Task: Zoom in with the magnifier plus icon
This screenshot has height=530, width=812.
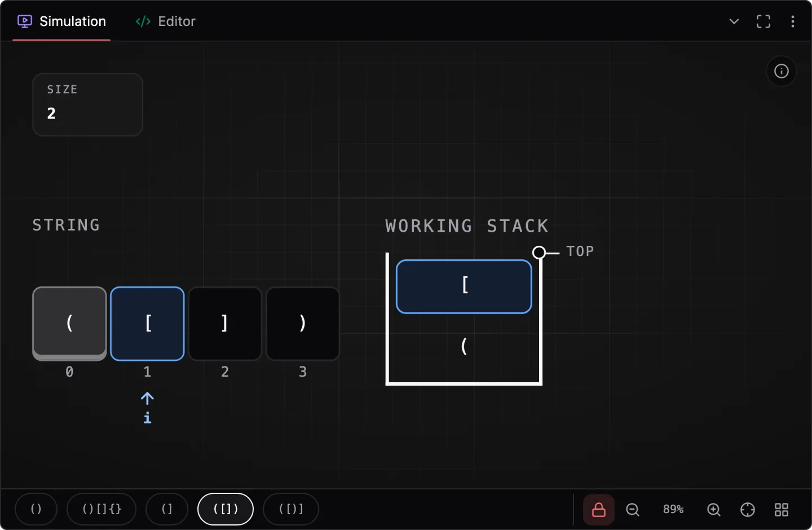Action: pyautogui.click(x=714, y=510)
